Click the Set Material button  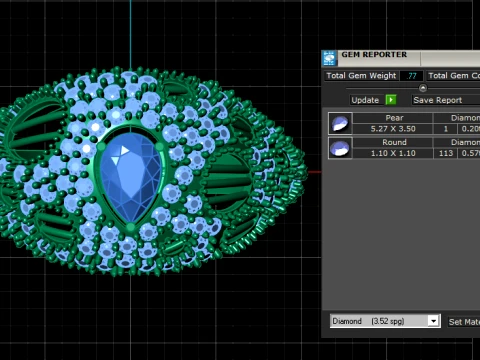(x=464, y=322)
